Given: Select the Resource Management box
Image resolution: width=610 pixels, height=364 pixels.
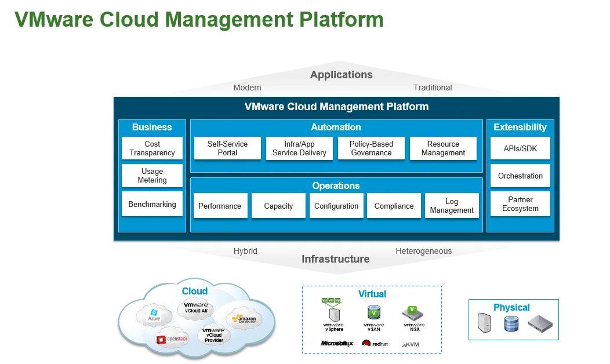Looking at the screenshot, I should (443, 148).
